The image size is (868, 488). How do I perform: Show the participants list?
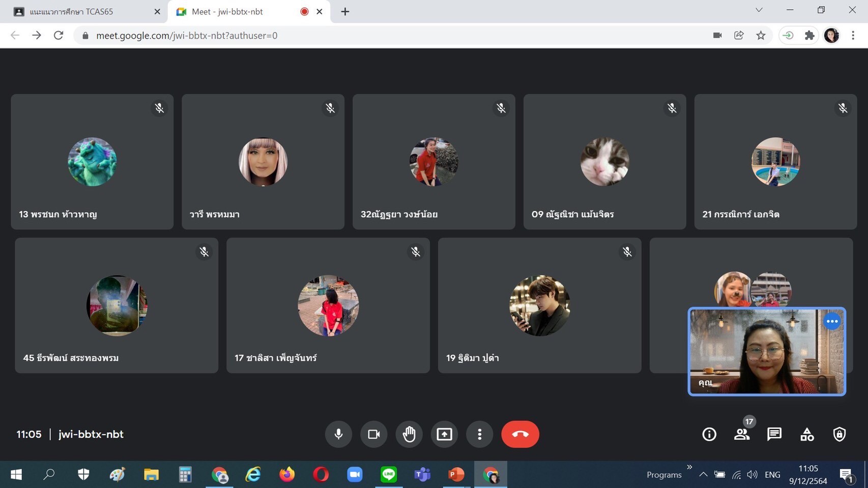coord(742,434)
